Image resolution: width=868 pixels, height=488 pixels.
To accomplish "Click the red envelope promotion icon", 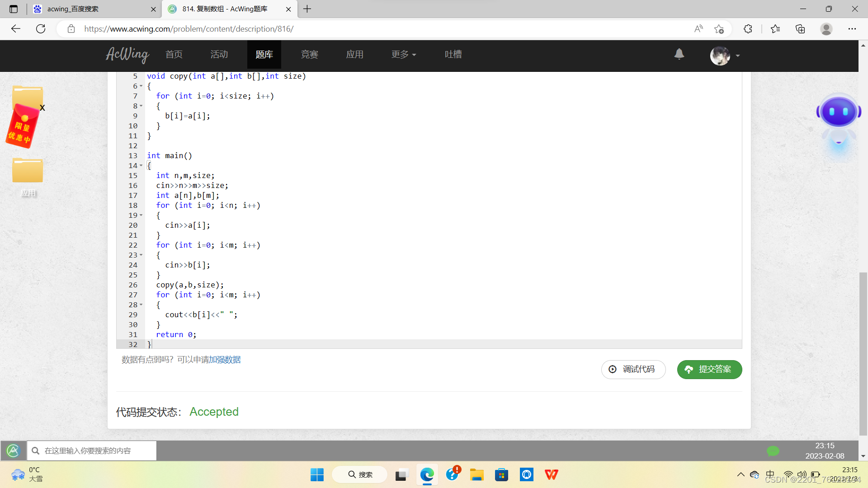I will 23,127.
